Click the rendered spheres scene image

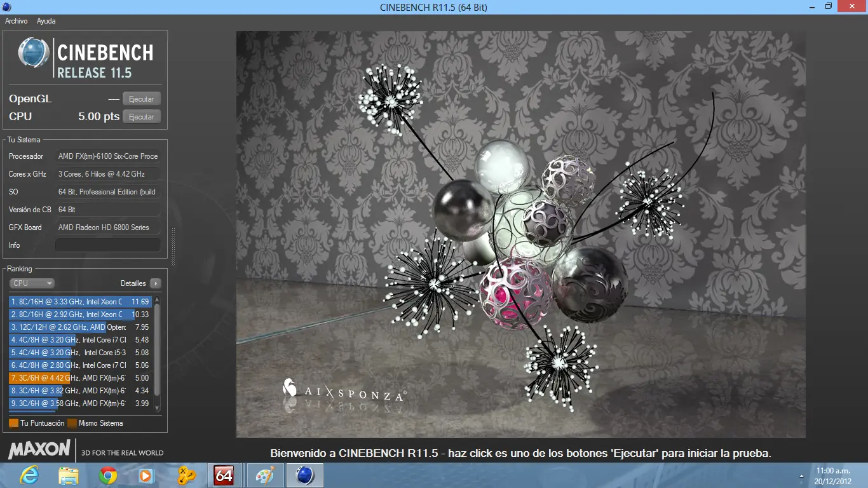(521, 234)
